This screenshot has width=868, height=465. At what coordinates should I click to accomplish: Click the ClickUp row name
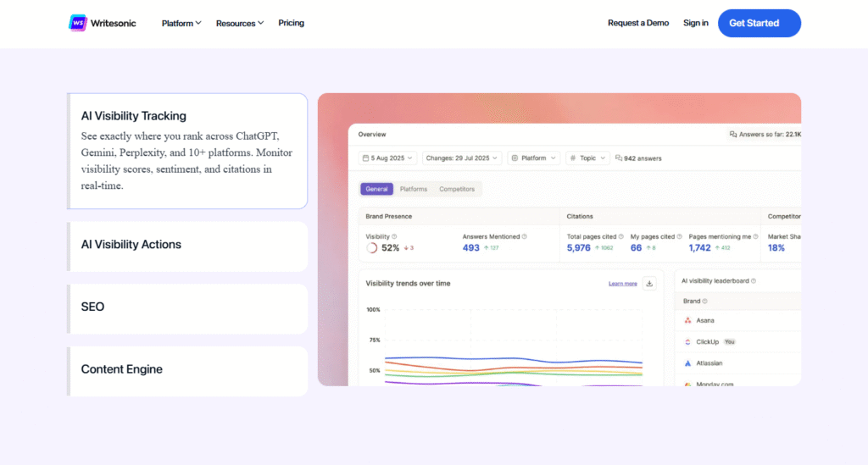click(x=708, y=341)
